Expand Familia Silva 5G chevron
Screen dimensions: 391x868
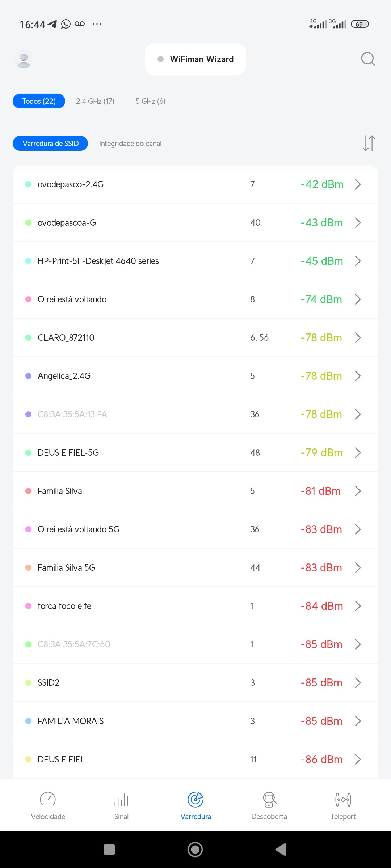click(358, 568)
